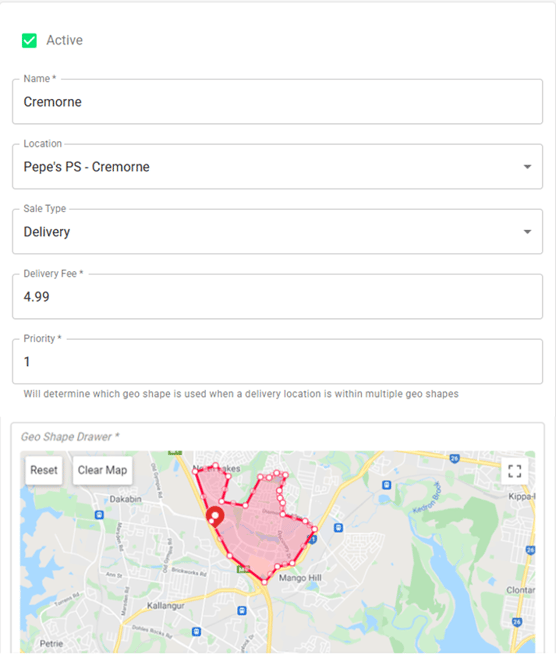The width and height of the screenshot is (556, 658).
Task: Select the Pepe's PS - Cremorne combo box
Action: point(277,167)
